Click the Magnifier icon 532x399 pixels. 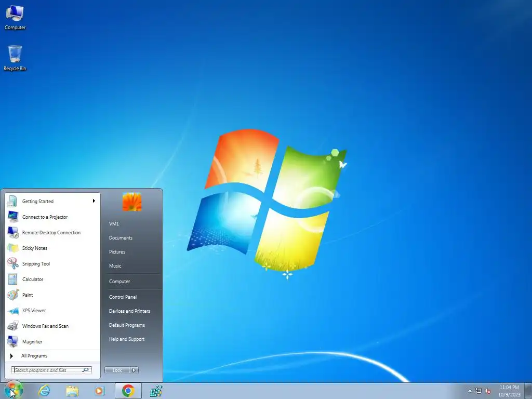pos(13,342)
